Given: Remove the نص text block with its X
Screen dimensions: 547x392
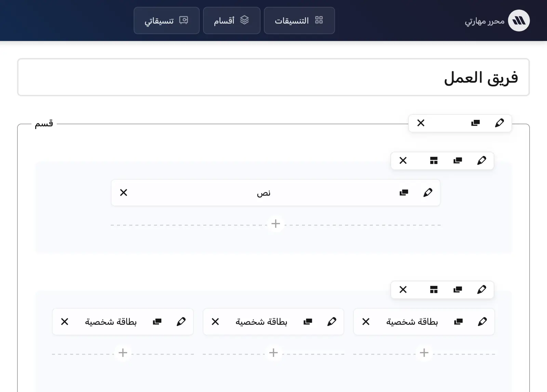Looking at the screenshot, I should pyautogui.click(x=123, y=193).
